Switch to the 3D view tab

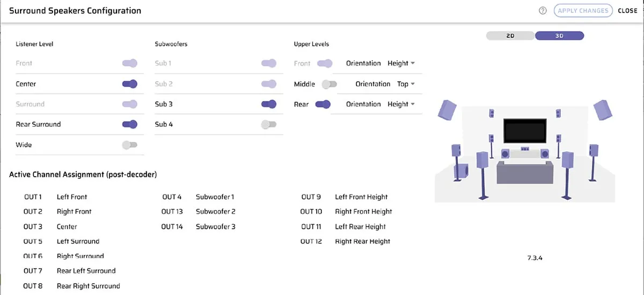click(x=560, y=36)
